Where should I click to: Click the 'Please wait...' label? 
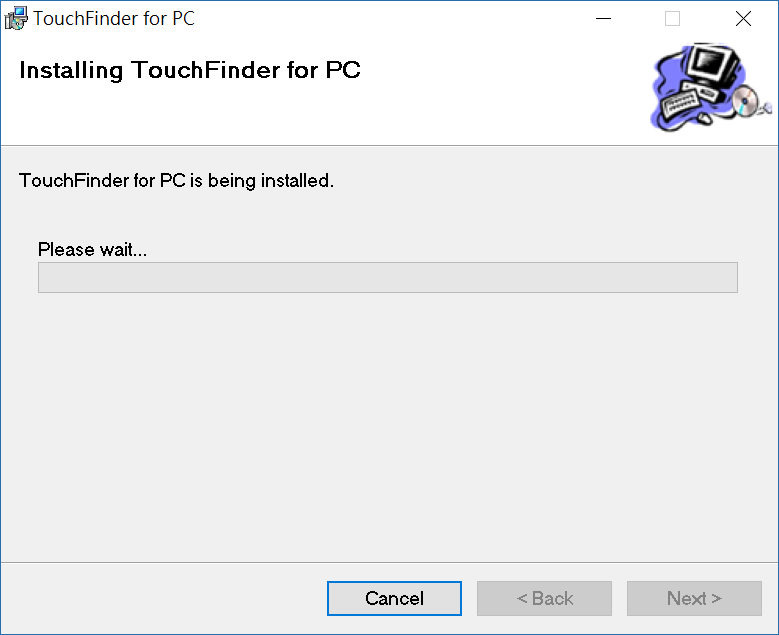click(92, 249)
